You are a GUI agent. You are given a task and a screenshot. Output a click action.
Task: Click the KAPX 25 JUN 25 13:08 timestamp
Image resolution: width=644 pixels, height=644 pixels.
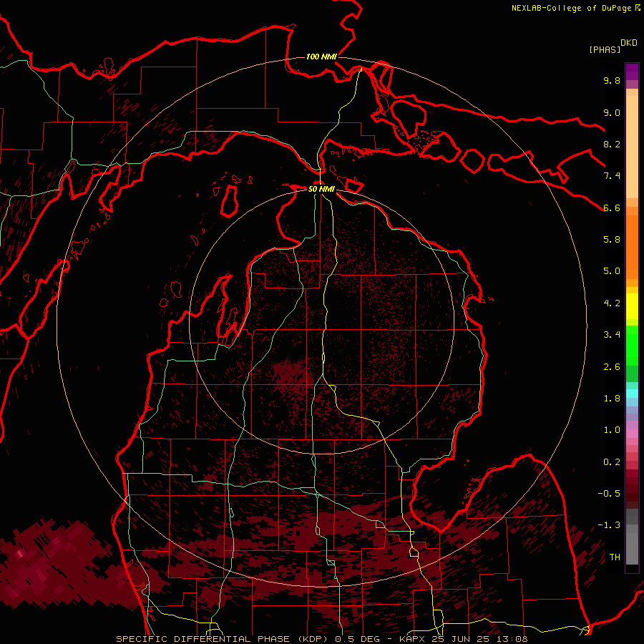[464, 639]
